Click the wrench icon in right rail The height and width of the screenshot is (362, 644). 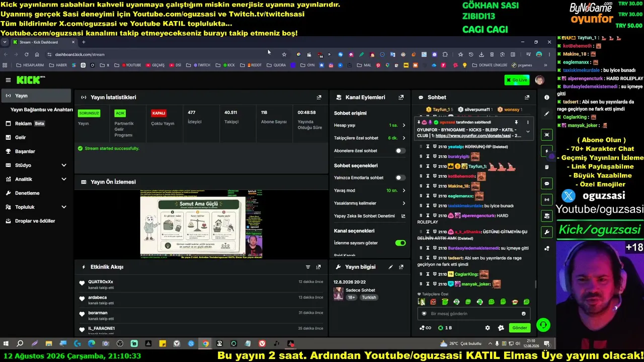tap(547, 232)
